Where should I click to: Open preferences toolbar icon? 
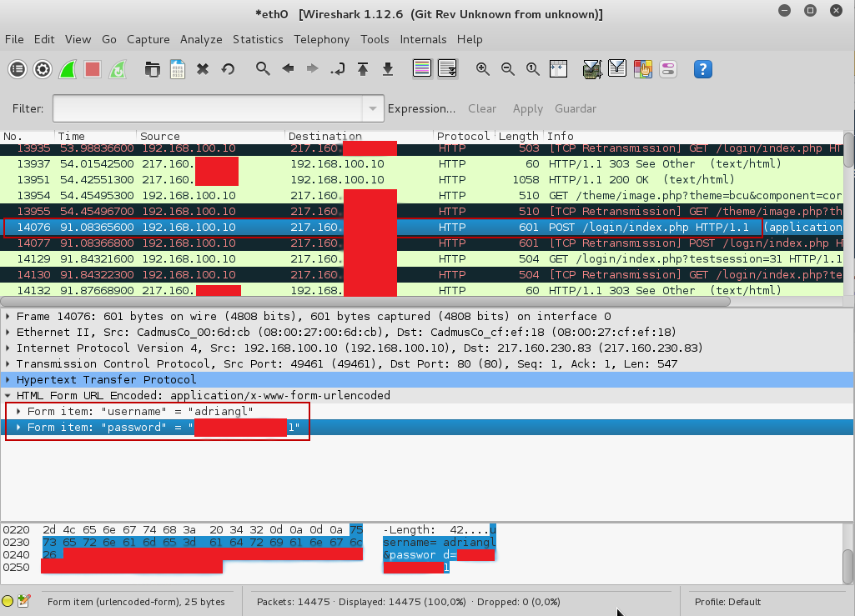coord(668,69)
